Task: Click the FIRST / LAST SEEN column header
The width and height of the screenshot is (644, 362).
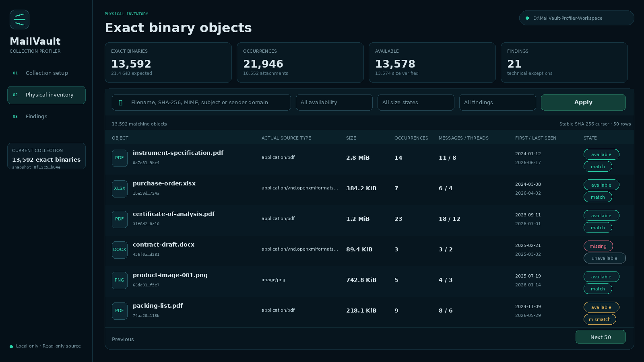Action: click(x=536, y=138)
